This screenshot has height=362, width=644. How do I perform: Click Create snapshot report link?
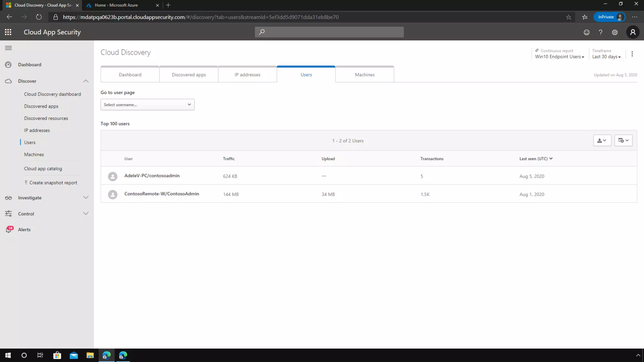point(53,183)
